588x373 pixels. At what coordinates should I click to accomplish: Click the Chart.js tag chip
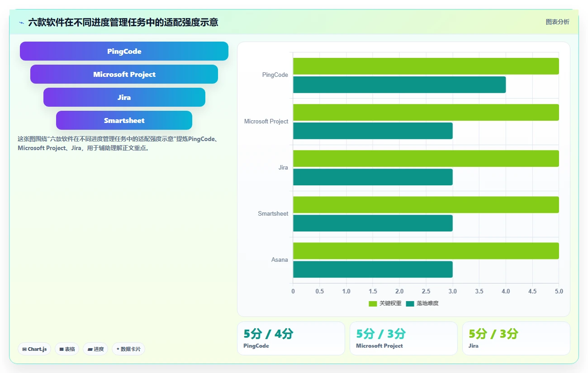pos(35,349)
